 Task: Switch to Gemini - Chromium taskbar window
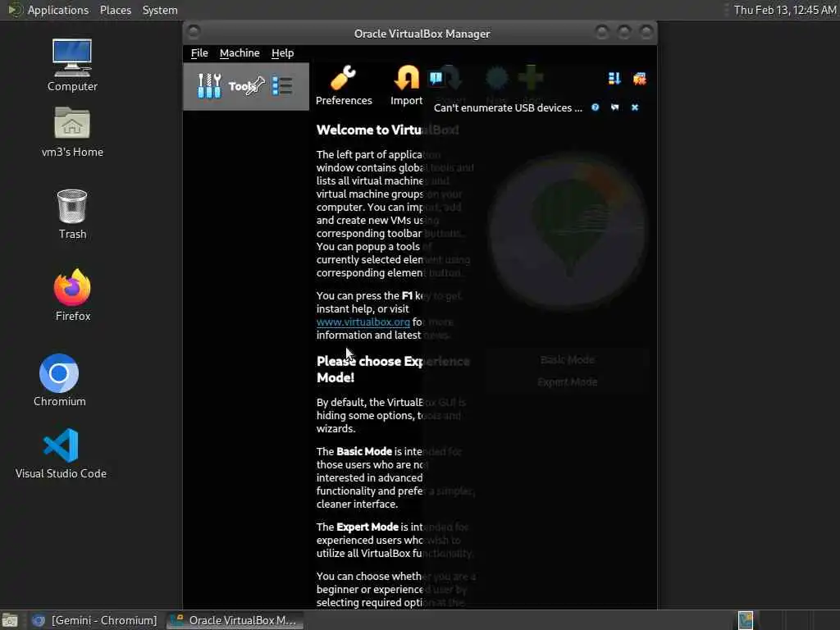coord(95,620)
